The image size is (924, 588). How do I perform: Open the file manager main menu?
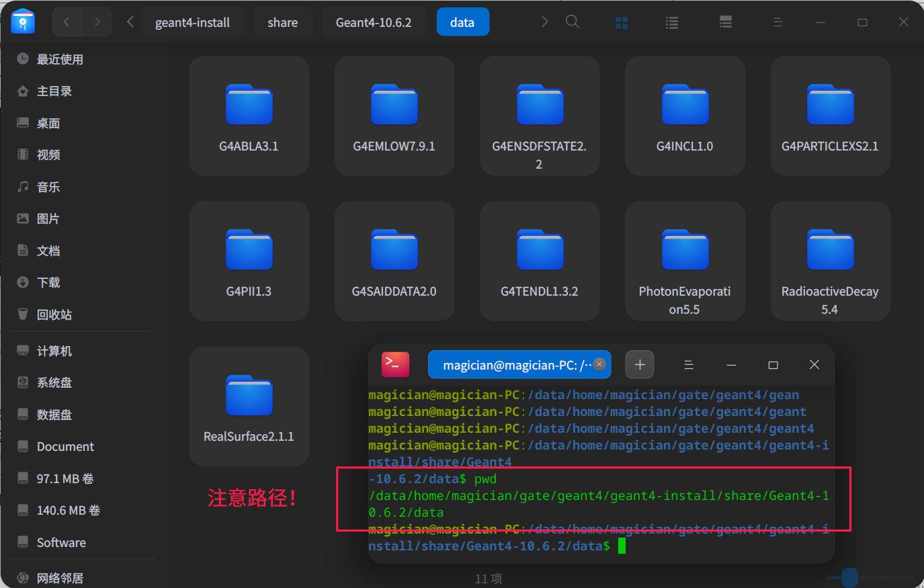(x=778, y=23)
